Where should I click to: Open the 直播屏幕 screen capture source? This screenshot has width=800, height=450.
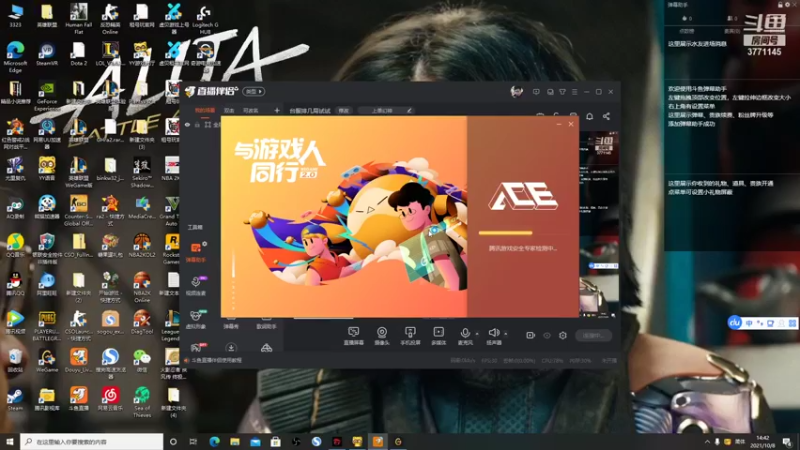(x=353, y=335)
